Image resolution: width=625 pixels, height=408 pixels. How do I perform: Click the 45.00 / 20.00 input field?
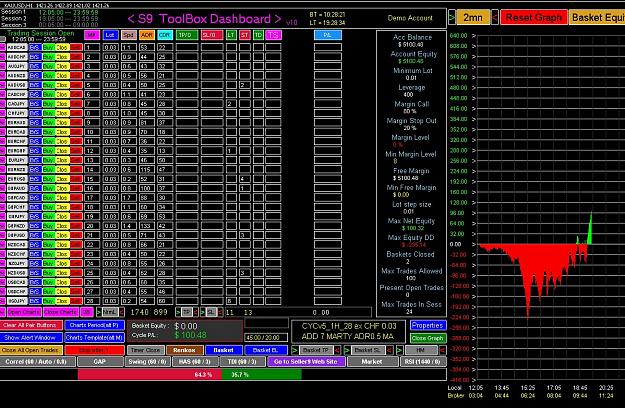click(x=266, y=337)
